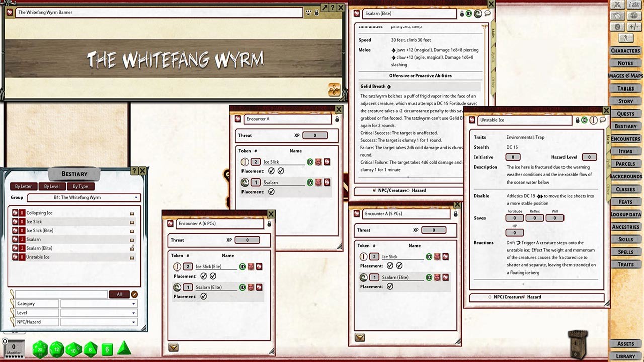
Task: Roll the green d6 die
Action: (107, 349)
